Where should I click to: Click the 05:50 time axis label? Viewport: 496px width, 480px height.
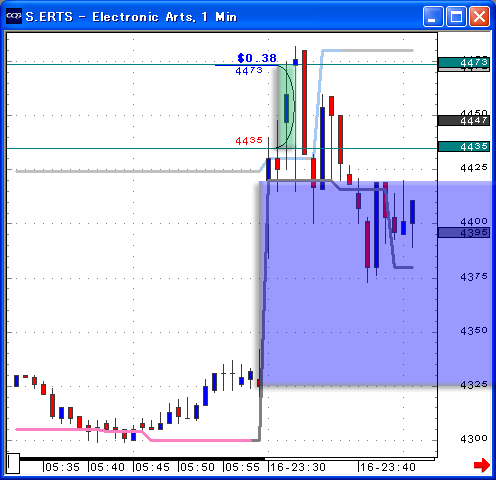(197, 467)
